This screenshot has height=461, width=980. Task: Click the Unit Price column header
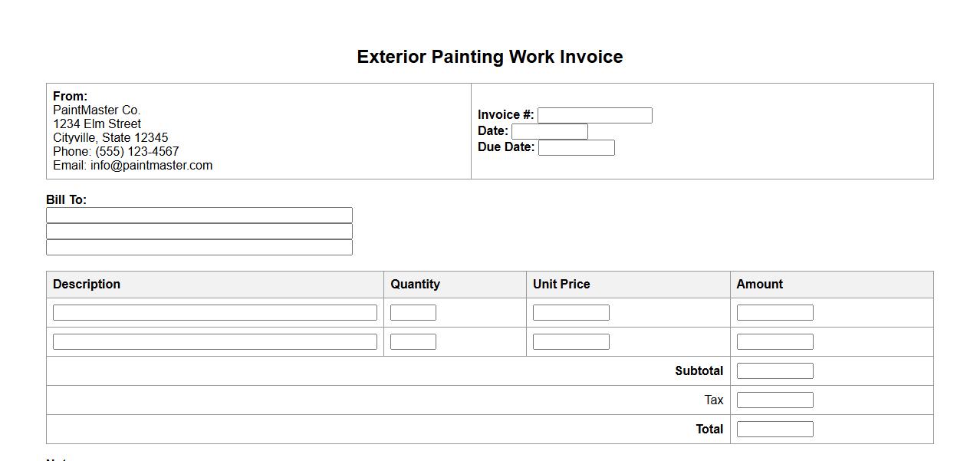click(x=561, y=285)
